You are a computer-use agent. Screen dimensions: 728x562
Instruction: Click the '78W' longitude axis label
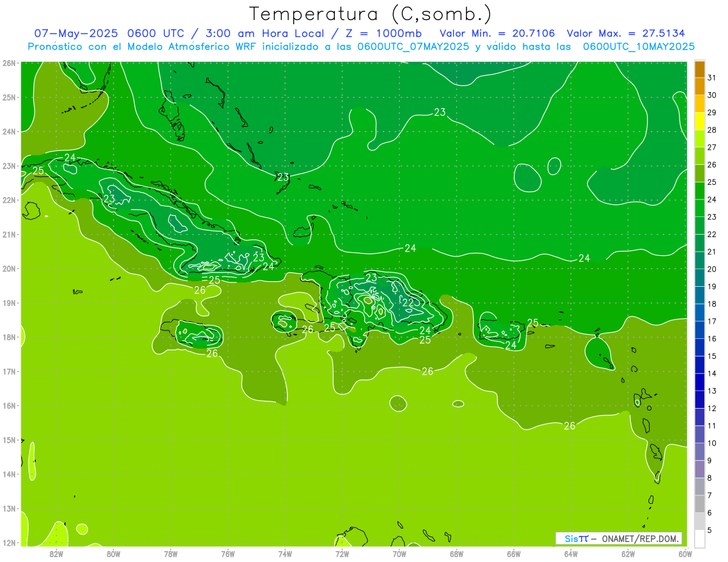pos(170,553)
